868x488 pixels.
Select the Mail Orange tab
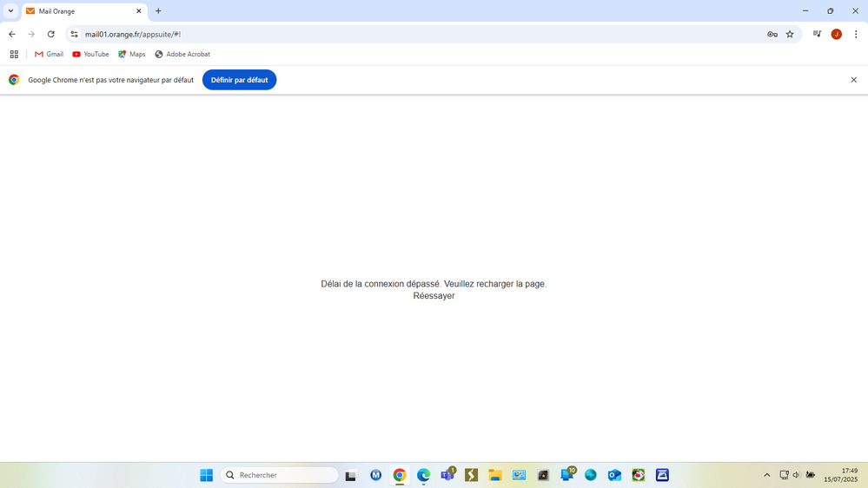pos(84,11)
